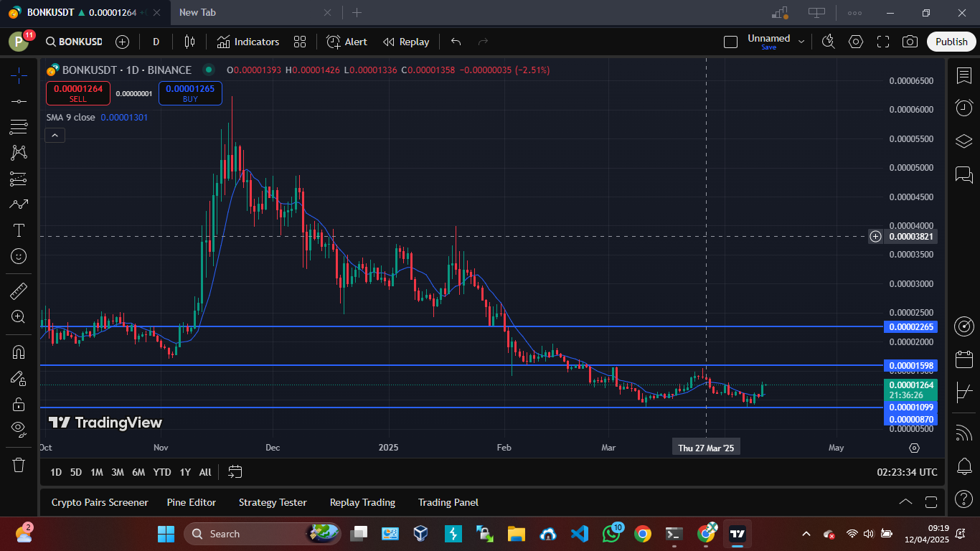Open the object tree layers panel
The width and height of the screenshot is (980, 551).
coord(963,141)
